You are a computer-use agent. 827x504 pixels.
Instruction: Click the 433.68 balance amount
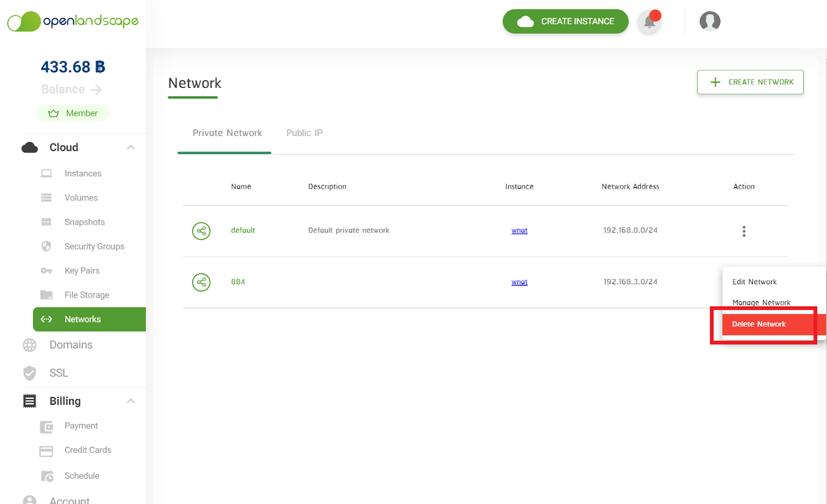coord(73,67)
